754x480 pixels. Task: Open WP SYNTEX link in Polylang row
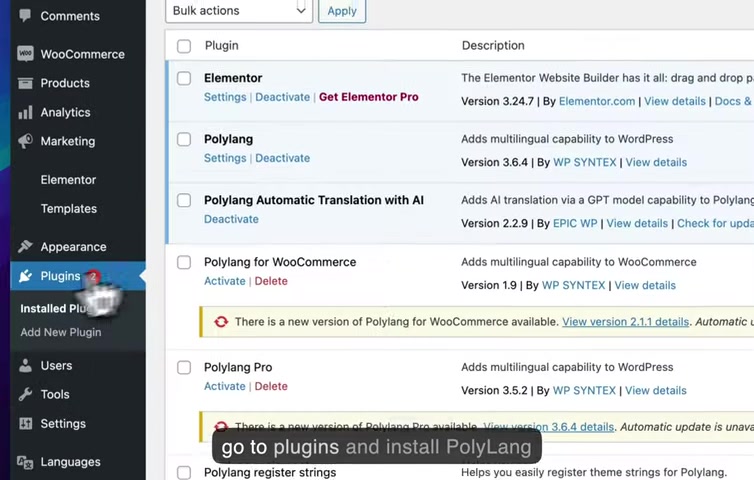coord(585,162)
